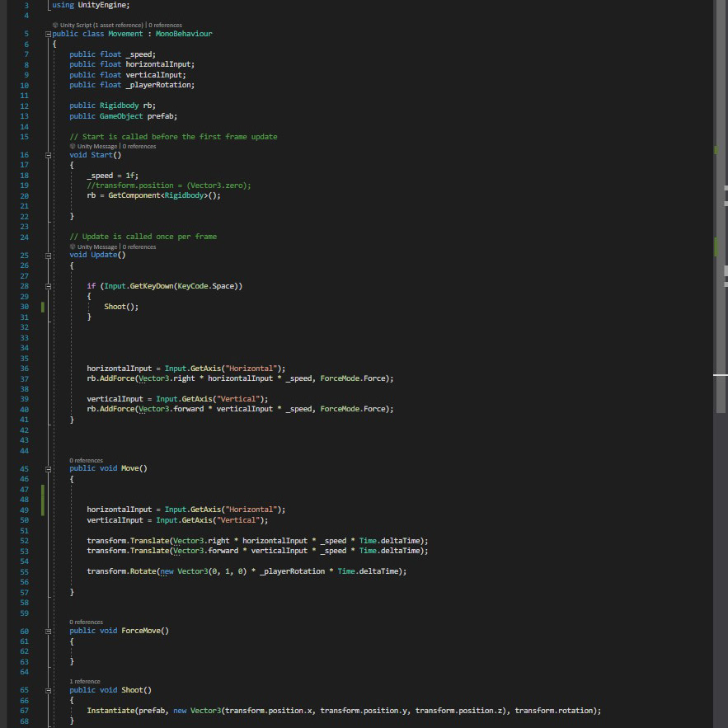
Task: Click the "Vertical" string on line 39
Action: point(238,399)
